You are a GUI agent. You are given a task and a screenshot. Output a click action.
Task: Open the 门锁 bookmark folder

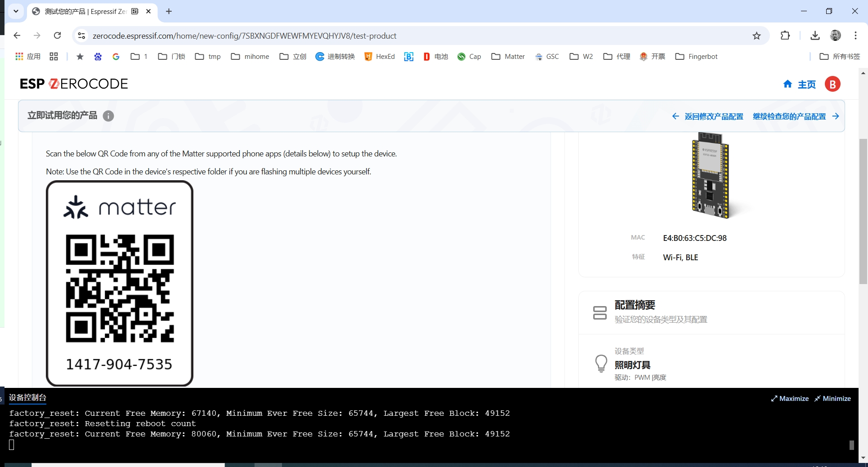(x=172, y=56)
